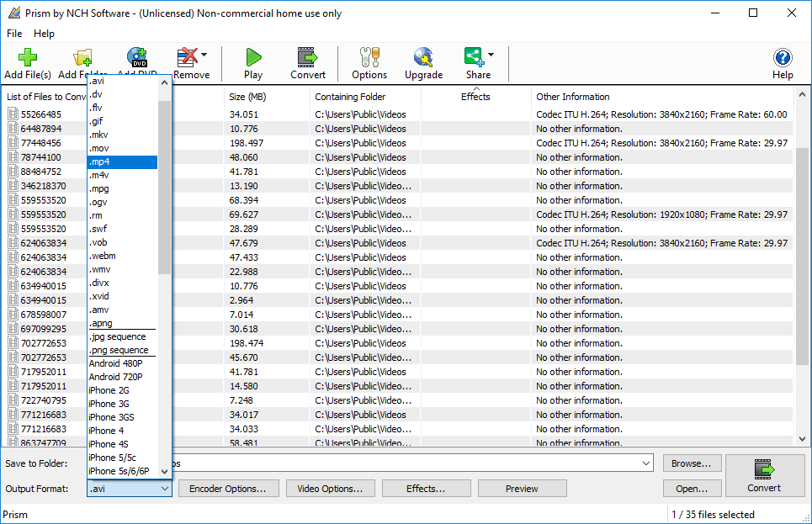Click the Upgrade toolbar icon
This screenshot has width=812, height=524.
coord(423,57)
